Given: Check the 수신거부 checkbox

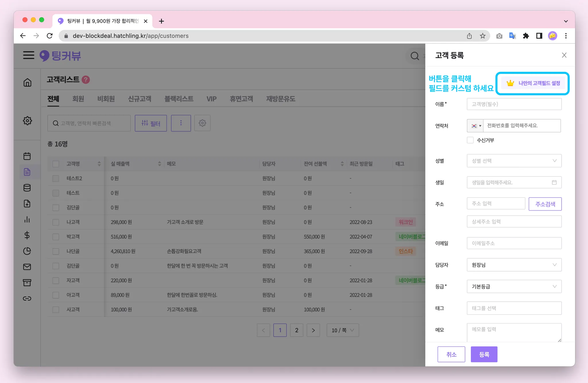Looking at the screenshot, I should point(470,140).
